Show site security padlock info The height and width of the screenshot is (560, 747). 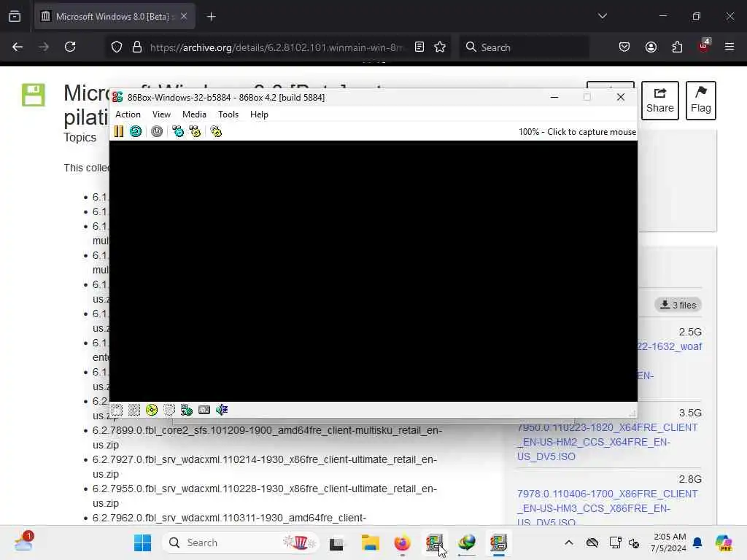click(137, 47)
